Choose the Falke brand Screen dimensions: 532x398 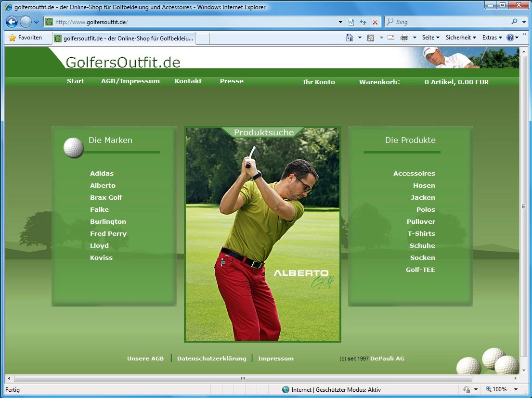click(x=99, y=209)
